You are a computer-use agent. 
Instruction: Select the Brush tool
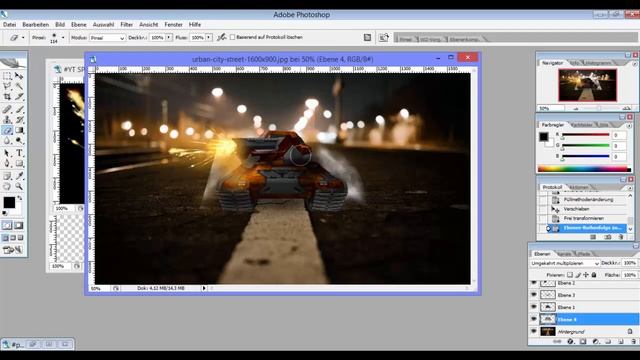tap(19, 109)
